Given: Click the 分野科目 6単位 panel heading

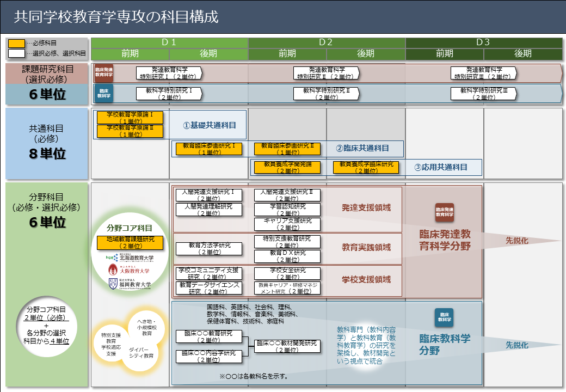Looking at the screenshot, I should (x=47, y=211).
